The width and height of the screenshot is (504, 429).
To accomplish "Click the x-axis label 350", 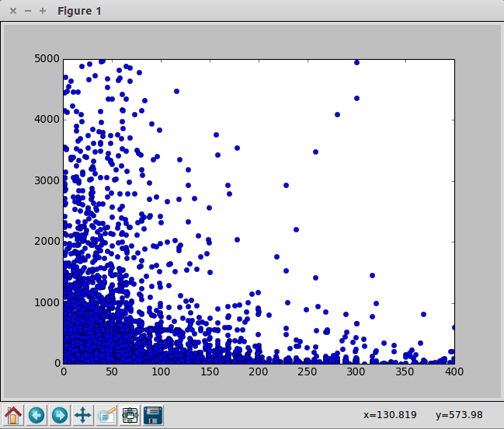I will point(405,372).
